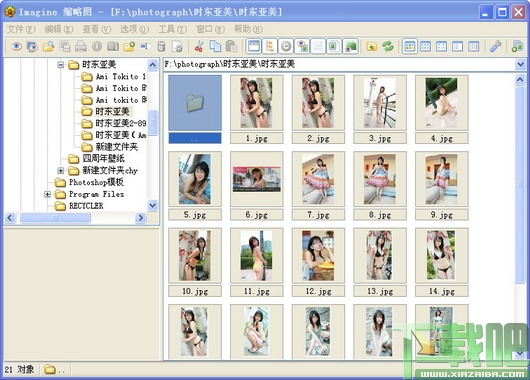Click the folder tree scroll up arrow
530x380 pixels.
pyautogui.click(x=153, y=65)
